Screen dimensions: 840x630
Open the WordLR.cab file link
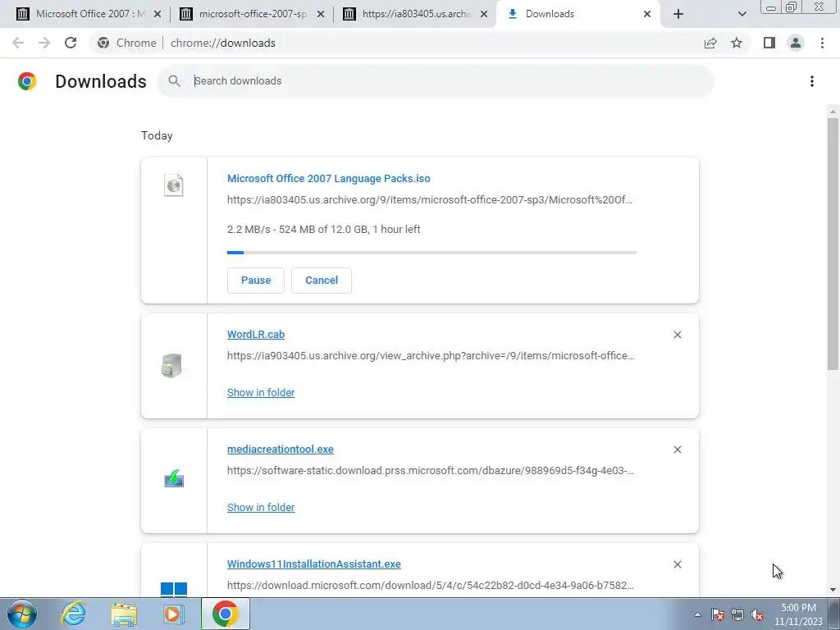click(x=256, y=335)
